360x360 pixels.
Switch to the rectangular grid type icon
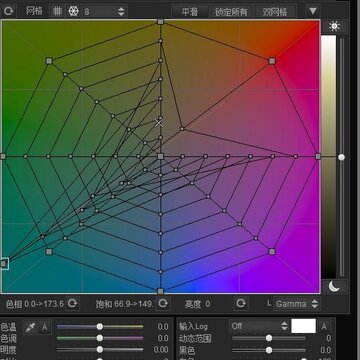tap(58, 11)
